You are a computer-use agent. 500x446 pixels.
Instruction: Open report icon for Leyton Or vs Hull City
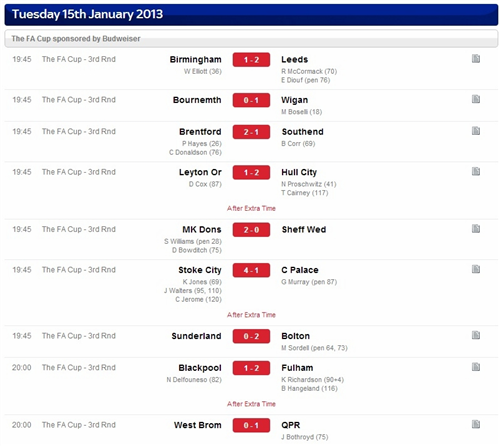tap(476, 171)
